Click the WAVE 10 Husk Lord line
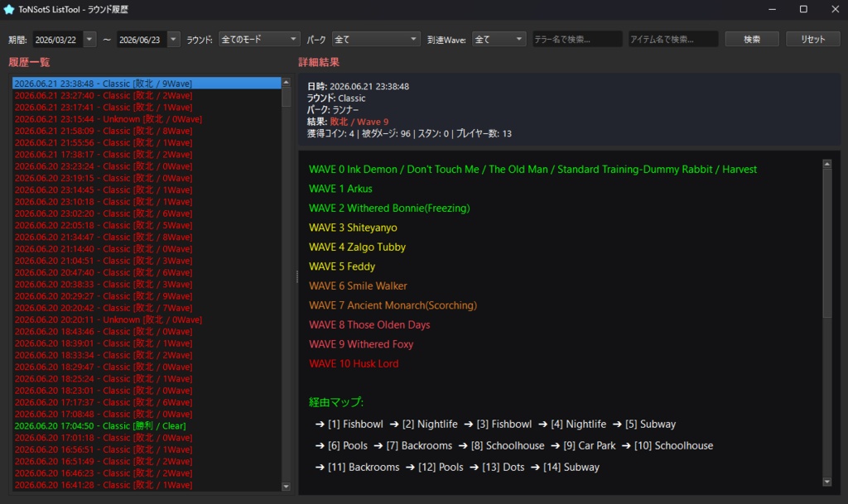This screenshot has height=504, width=848. pyautogui.click(x=354, y=363)
